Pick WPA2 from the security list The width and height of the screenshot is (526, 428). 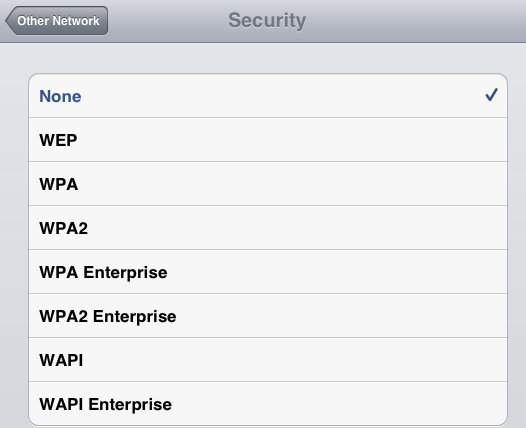pyautogui.click(x=268, y=228)
